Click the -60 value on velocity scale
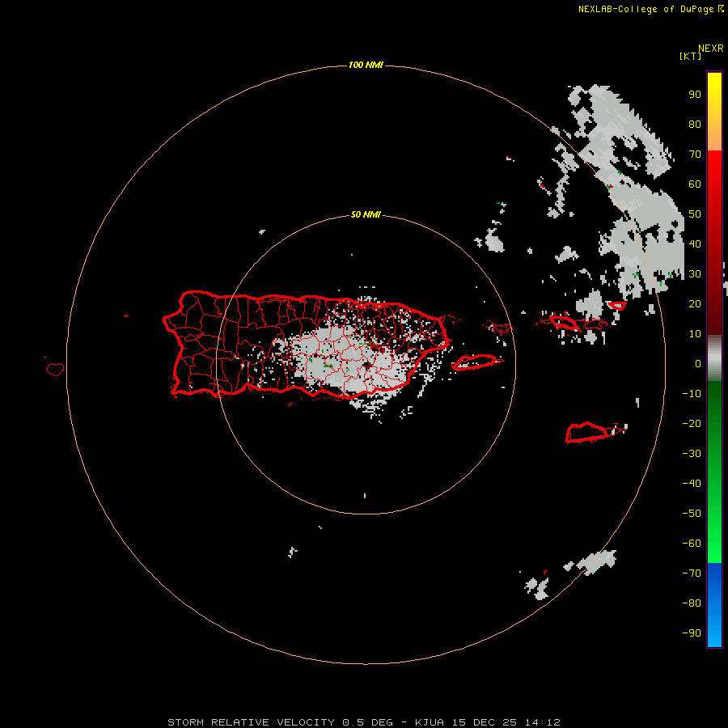Screen dimensions: 728x728 [x=692, y=544]
